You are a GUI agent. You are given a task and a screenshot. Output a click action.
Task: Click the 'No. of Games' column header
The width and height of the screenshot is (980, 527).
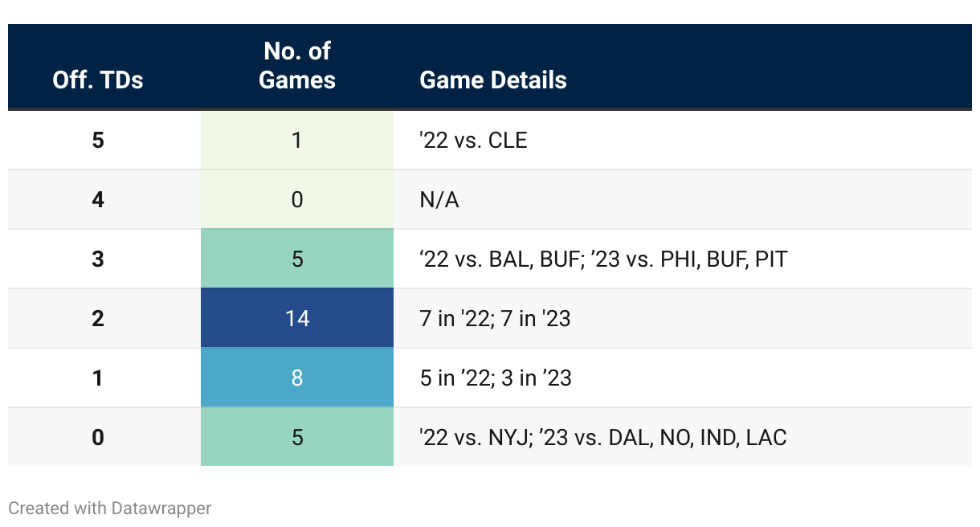coord(297,66)
